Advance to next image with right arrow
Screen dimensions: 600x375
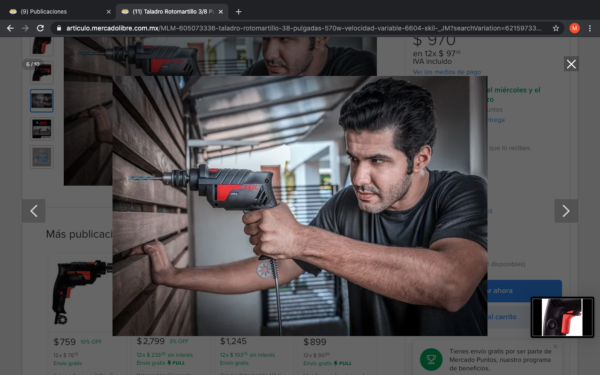[566, 211]
